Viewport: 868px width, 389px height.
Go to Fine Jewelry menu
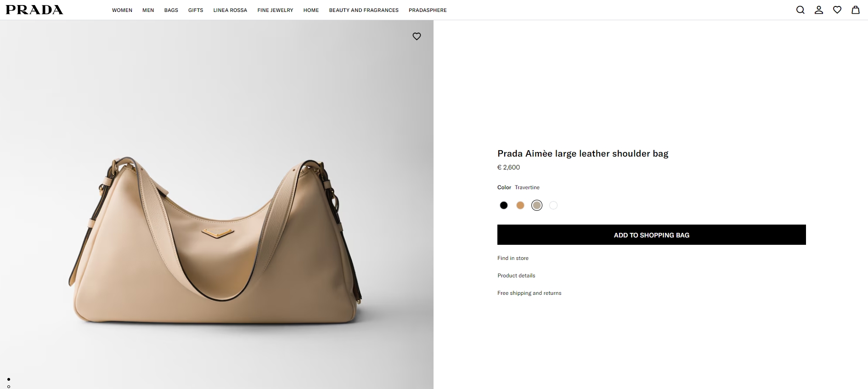[x=275, y=10]
